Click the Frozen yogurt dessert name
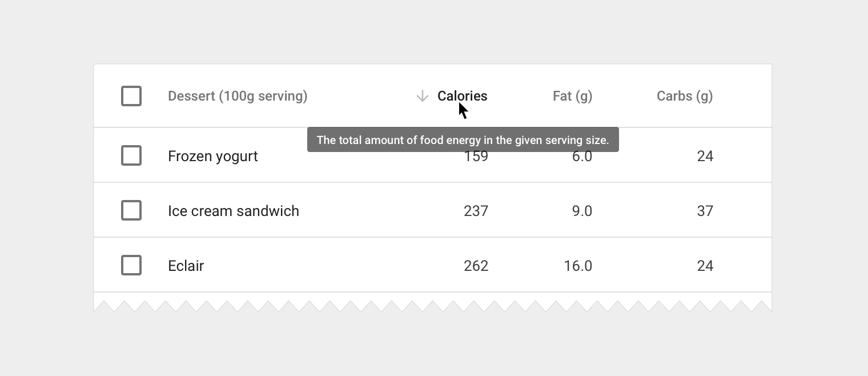This screenshot has height=376, width=868. 212,157
